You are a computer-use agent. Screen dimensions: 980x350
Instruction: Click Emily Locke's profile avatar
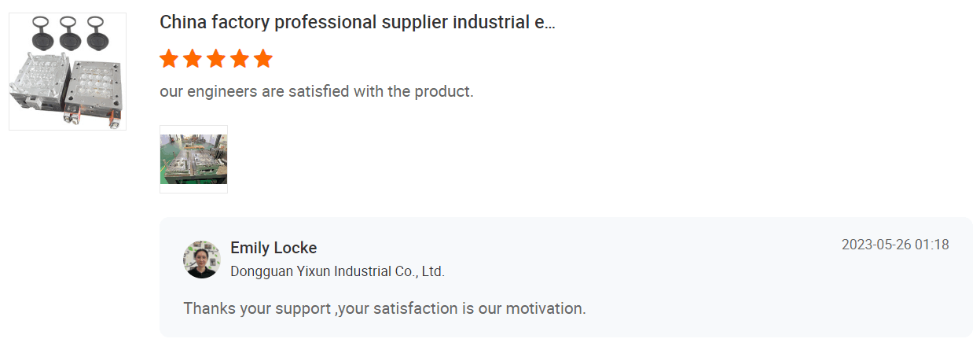202,260
